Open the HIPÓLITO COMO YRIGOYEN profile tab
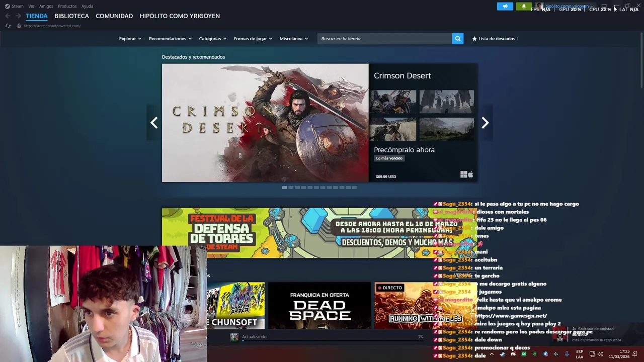644x362 pixels. pyautogui.click(x=180, y=16)
